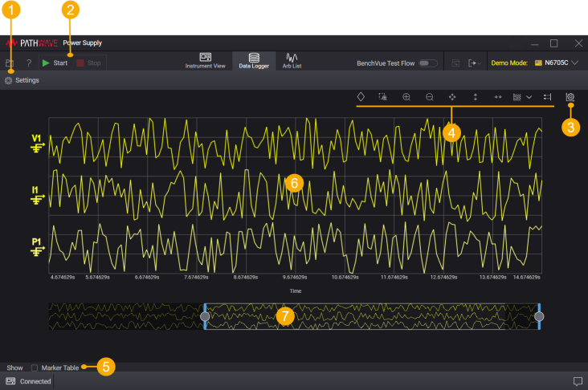Click the I1 ground offset marker

pyautogui.click(x=37, y=200)
